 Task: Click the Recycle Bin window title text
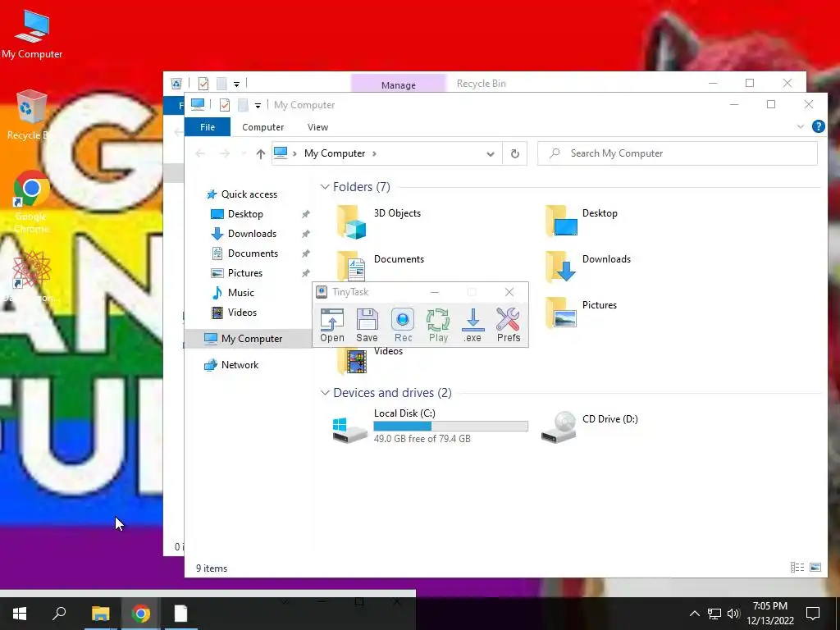coord(481,84)
